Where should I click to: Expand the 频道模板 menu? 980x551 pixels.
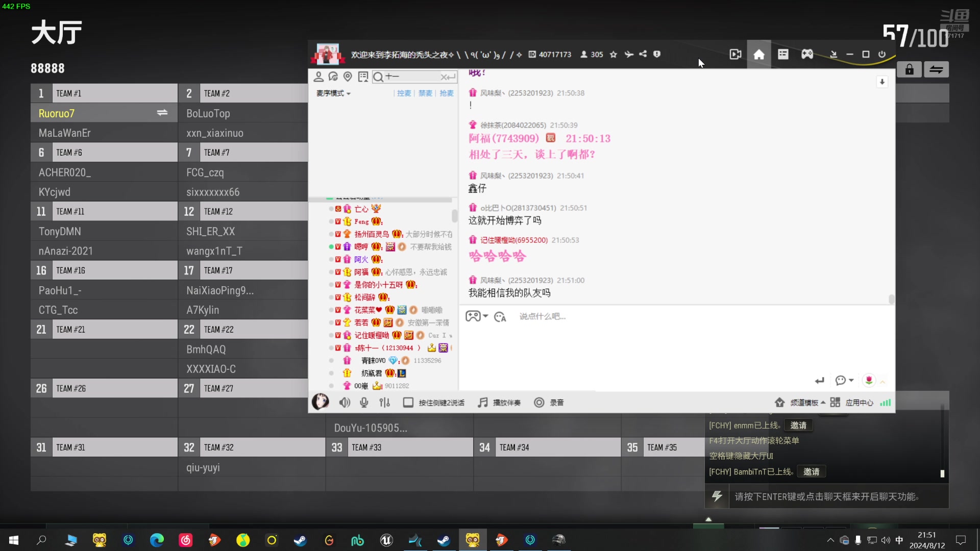(800, 403)
